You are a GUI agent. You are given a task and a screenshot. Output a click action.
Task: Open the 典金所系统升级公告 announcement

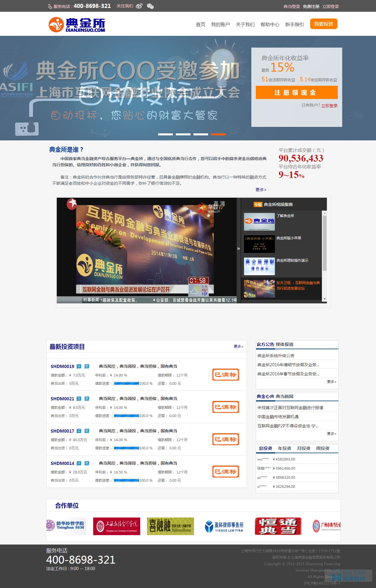(276, 356)
